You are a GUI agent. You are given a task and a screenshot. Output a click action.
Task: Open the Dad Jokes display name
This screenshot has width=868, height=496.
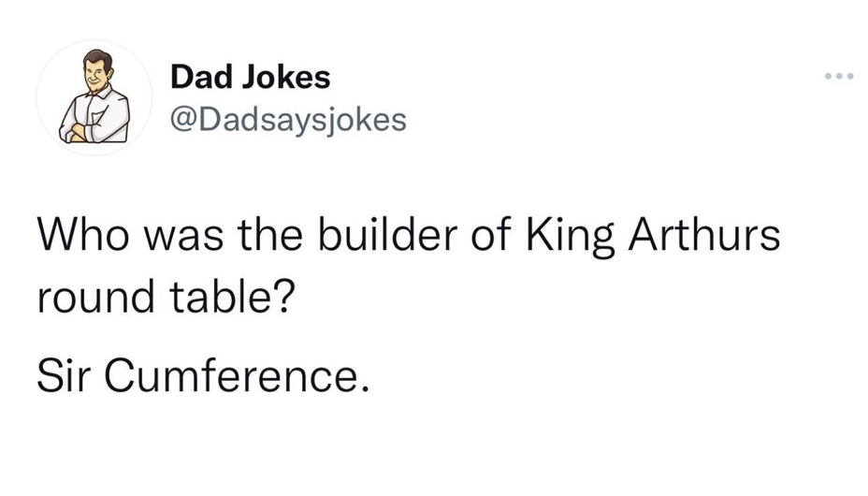[x=251, y=77]
